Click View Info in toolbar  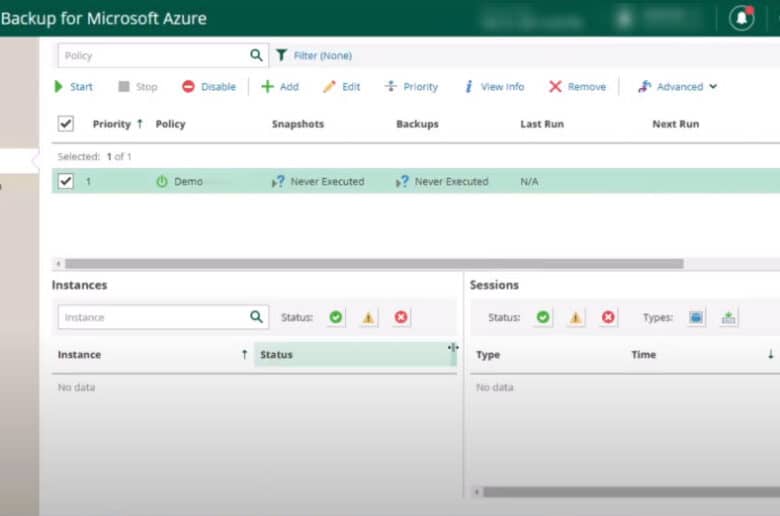pyautogui.click(x=494, y=87)
